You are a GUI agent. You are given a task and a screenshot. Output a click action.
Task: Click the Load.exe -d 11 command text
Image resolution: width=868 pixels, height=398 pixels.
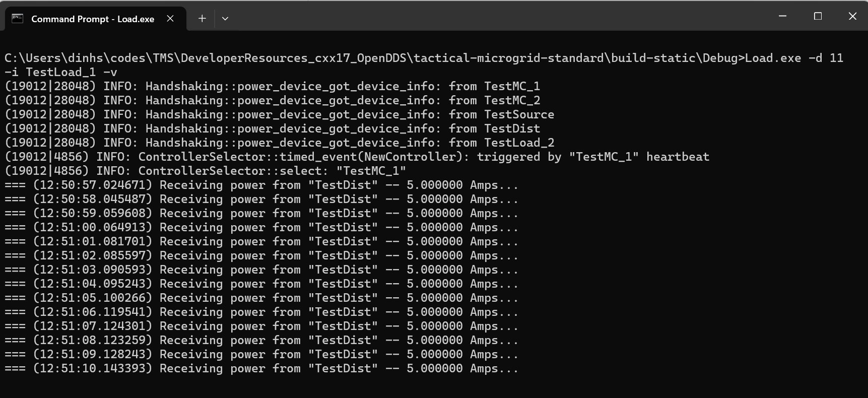pos(793,58)
